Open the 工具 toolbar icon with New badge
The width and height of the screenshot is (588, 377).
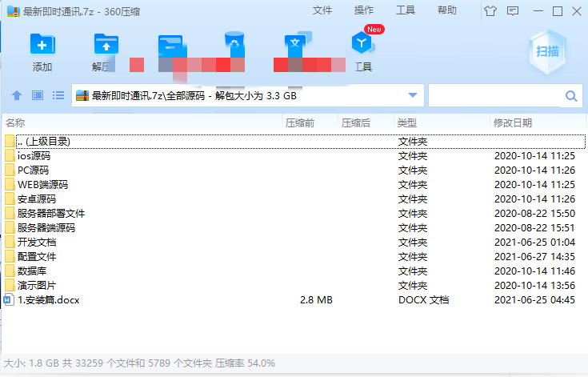click(362, 42)
